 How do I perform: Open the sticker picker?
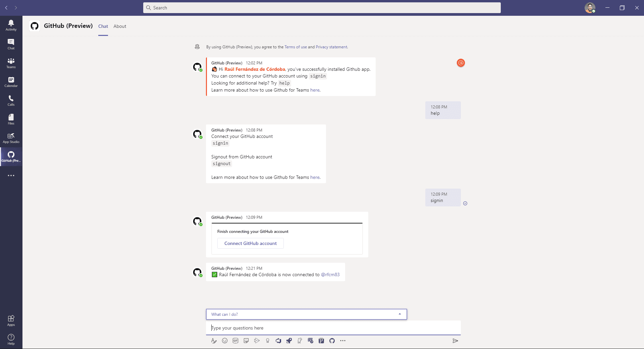tap(246, 341)
